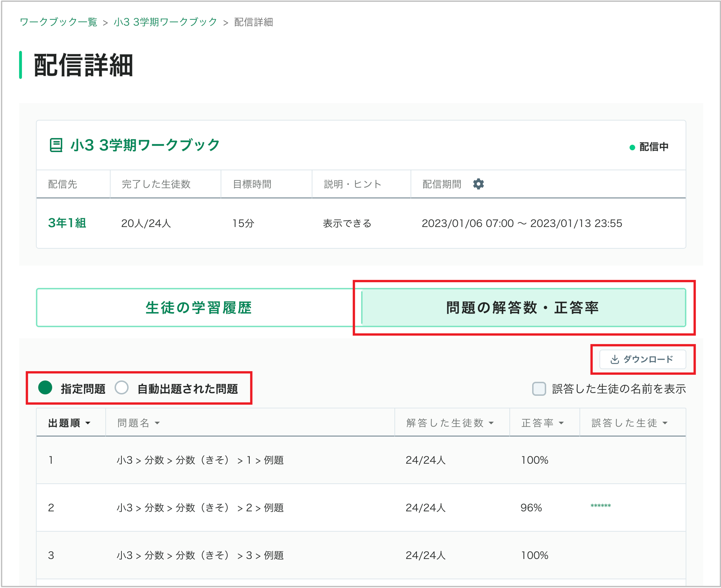Sort by 問題名 column arrow
The width and height of the screenshot is (721, 588).
(157, 423)
